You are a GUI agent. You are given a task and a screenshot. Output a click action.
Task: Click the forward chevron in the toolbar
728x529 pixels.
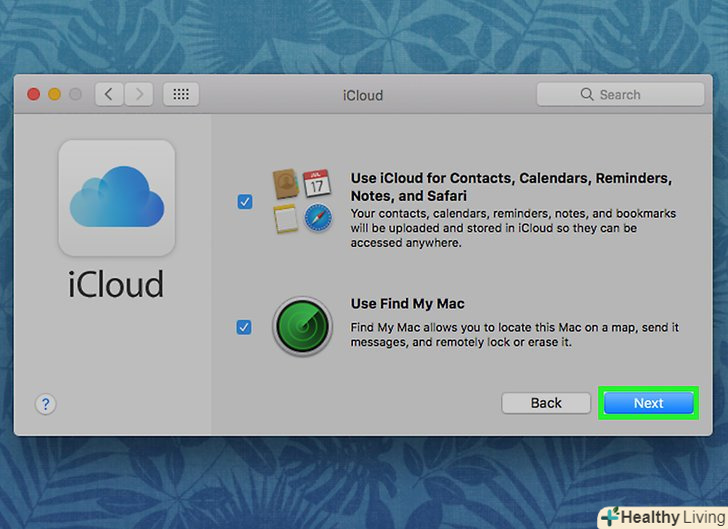coord(138,95)
